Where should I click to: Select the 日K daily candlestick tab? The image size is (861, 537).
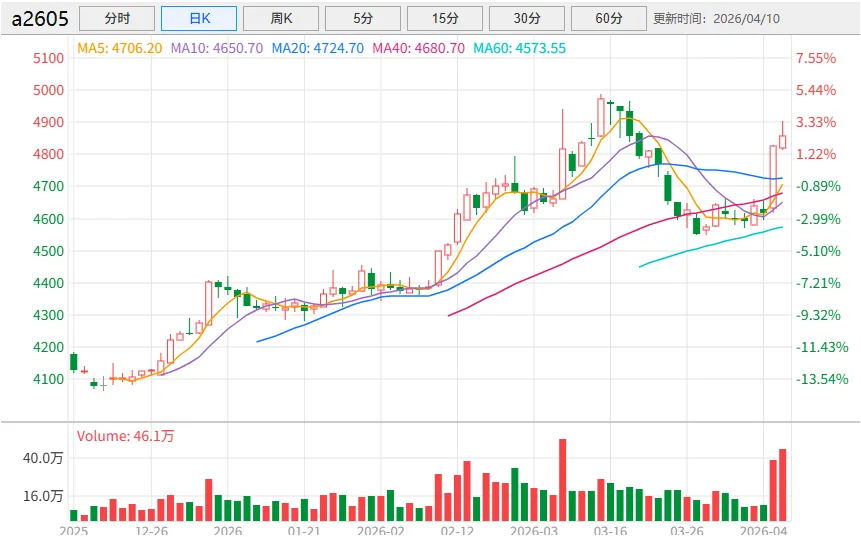199,19
